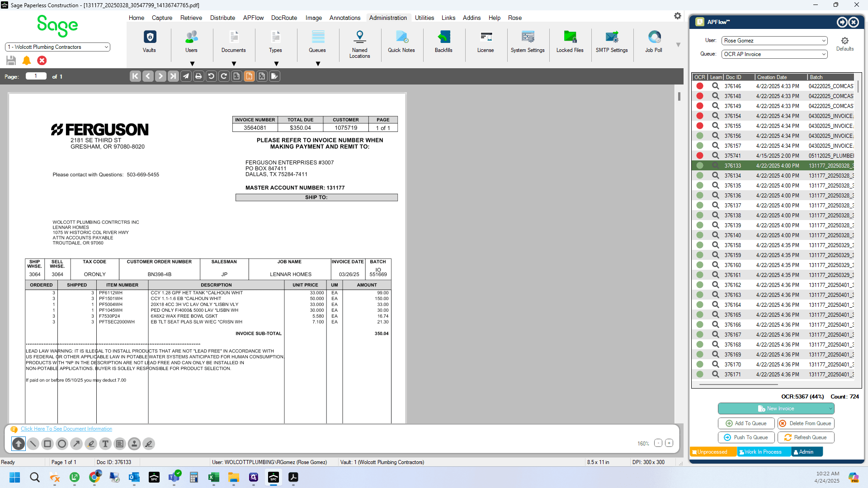
Task: Go to the first page
Action: 135,76
